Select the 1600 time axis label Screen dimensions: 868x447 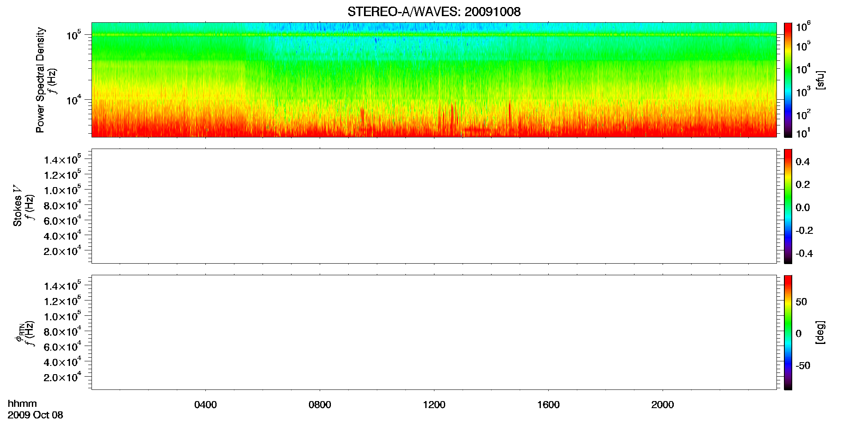click(x=548, y=405)
